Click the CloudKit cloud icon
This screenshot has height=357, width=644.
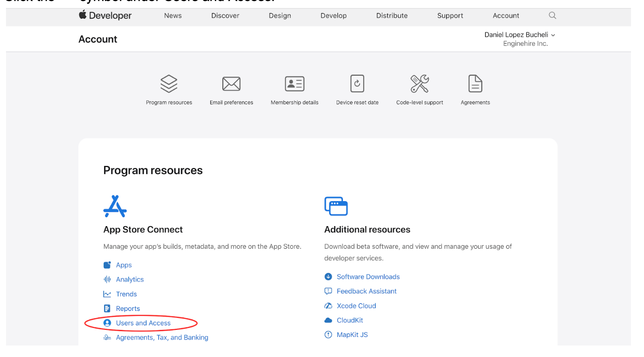(329, 320)
